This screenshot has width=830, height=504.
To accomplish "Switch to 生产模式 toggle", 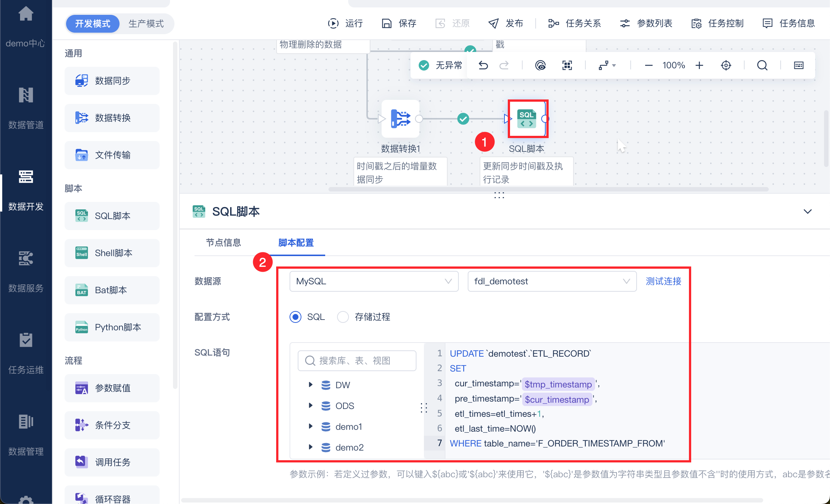I will (146, 24).
